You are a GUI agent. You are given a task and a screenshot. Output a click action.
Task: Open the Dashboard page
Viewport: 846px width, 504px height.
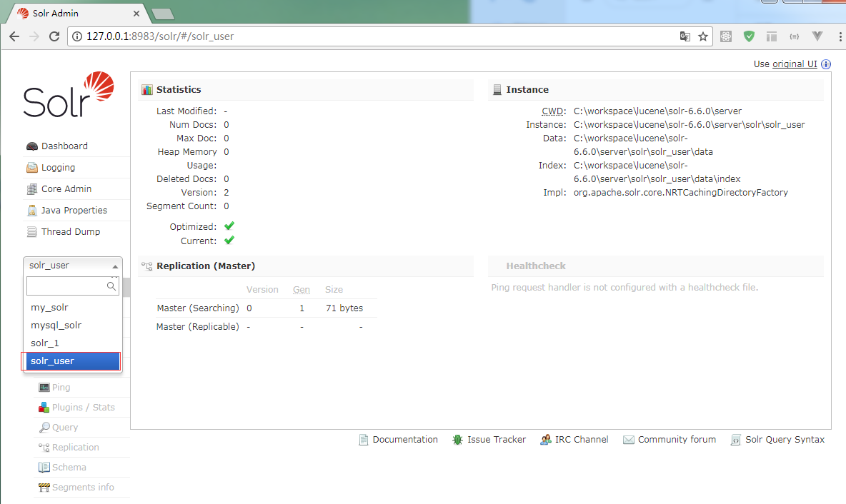point(64,146)
